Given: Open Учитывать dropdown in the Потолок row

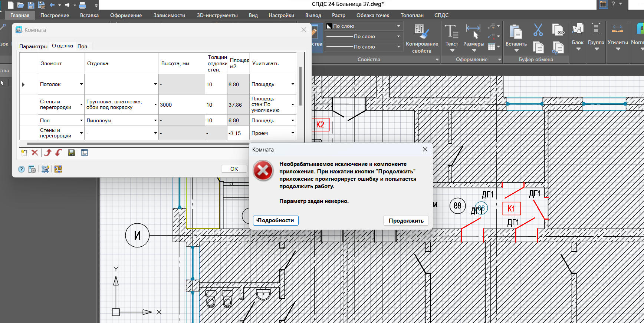Looking at the screenshot, I should (293, 84).
